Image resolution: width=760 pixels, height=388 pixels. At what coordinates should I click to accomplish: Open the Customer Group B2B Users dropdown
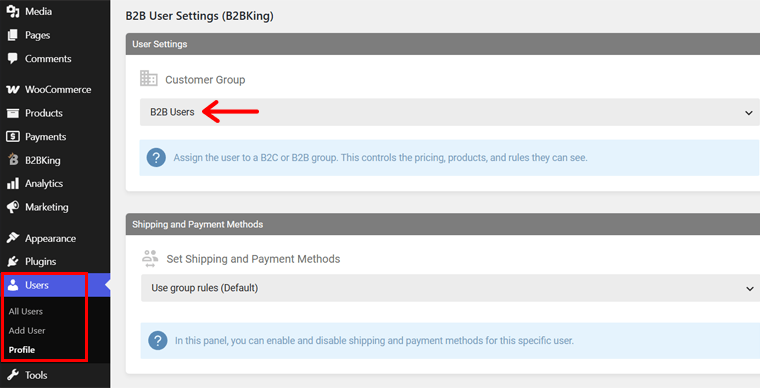click(x=450, y=112)
